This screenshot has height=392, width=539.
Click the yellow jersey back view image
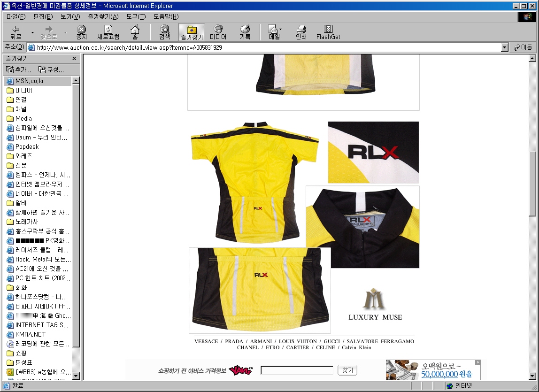coord(255,182)
